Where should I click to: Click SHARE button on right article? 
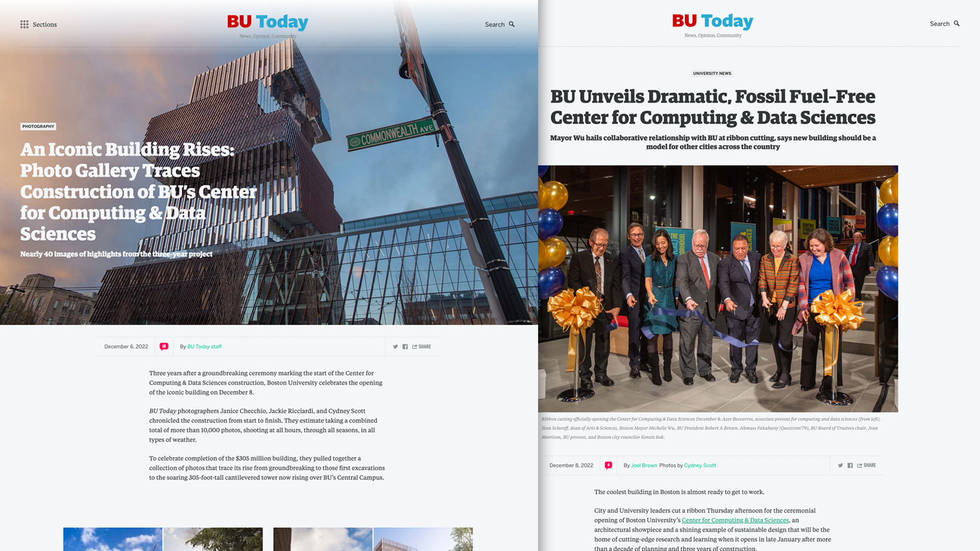pyautogui.click(x=866, y=465)
